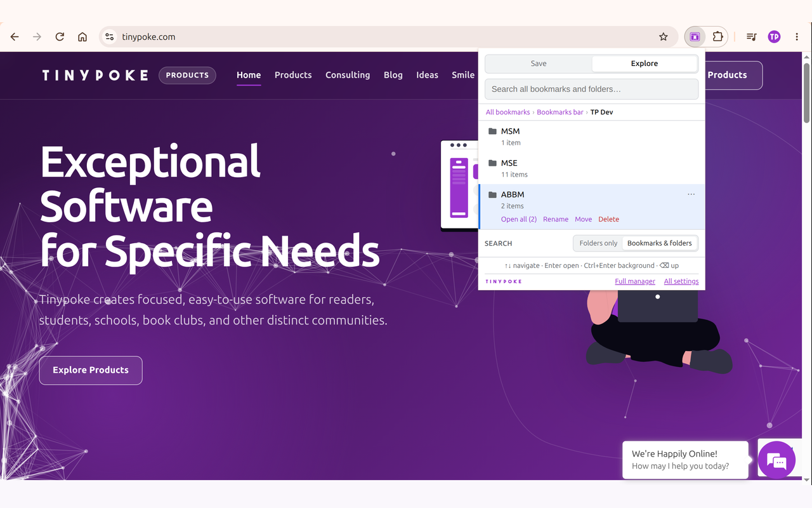Viewport: 812px width, 508px height.
Task: Open the live chat bubble icon
Action: (x=776, y=460)
